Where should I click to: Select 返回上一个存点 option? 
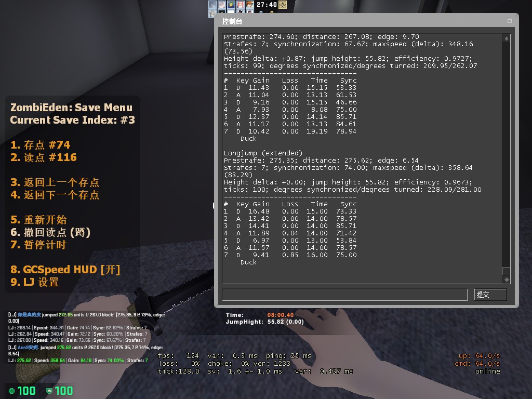[x=55, y=182]
